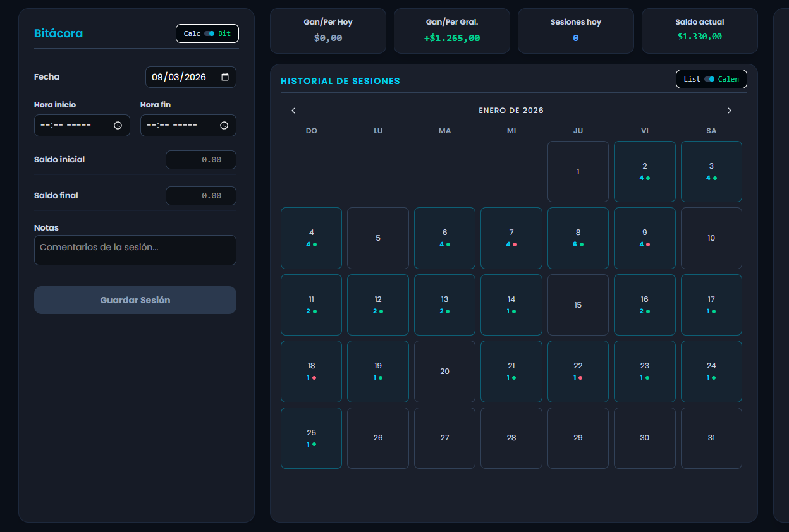Open the Sesiones hoy stat card
Viewport: 789px width, 532px height.
pyautogui.click(x=576, y=31)
